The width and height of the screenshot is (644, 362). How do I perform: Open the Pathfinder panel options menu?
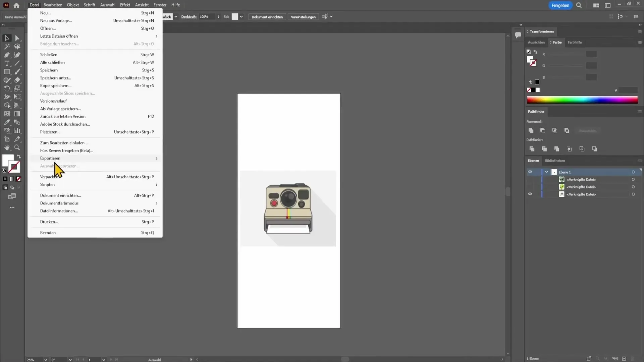(x=640, y=112)
